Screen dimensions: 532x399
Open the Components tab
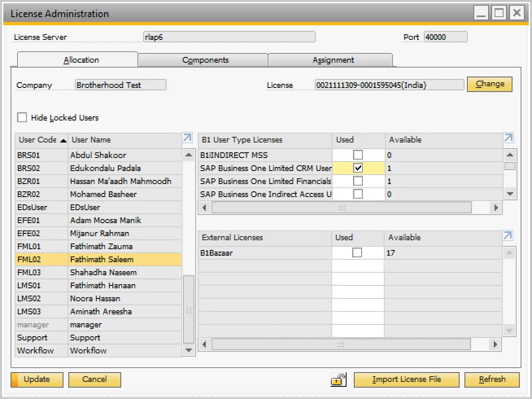[203, 60]
